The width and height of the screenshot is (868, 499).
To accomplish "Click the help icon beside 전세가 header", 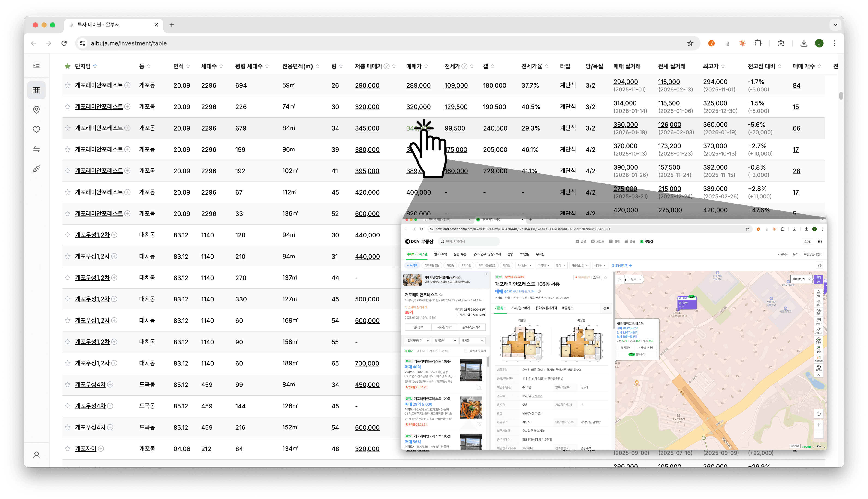I will point(465,66).
